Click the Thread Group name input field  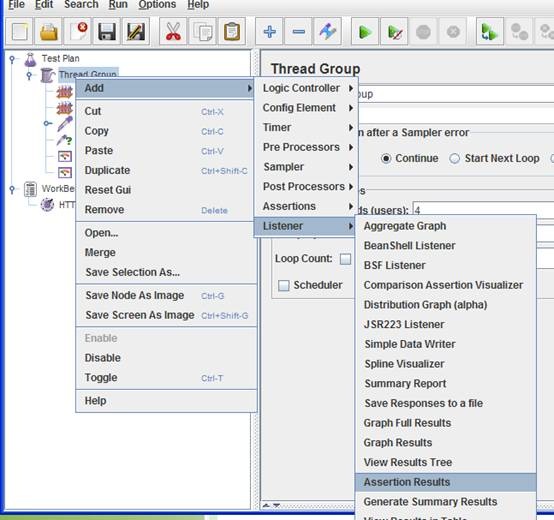[456, 95]
